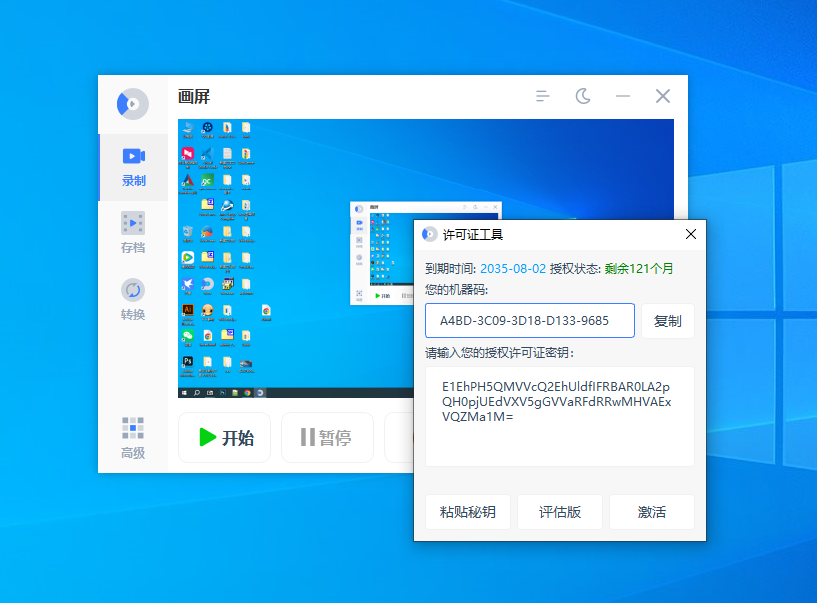Viewport: 817px width, 603px height.
Task: Open the 高级 advanced settings grid
Action: [133, 438]
